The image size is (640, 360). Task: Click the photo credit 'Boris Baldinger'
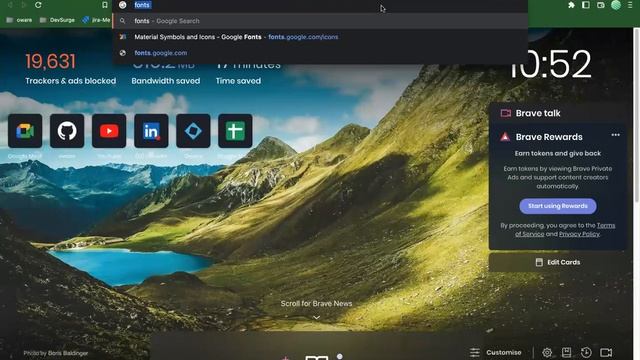[x=68, y=353]
